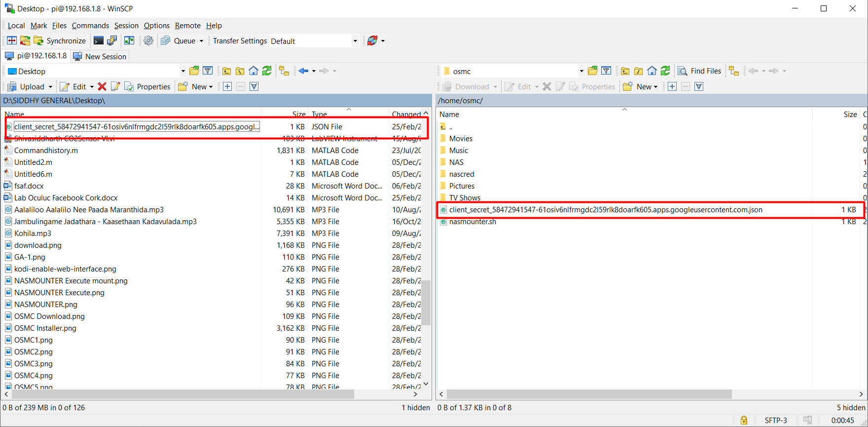Viewport: 868px width, 427px height.
Task: Expand the local Edit dropdown arrow
Action: click(92, 87)
